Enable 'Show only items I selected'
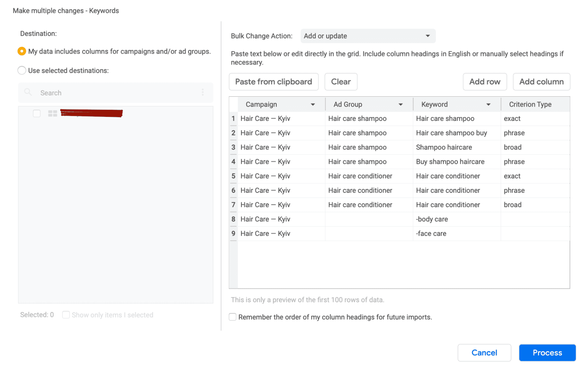588x375 pixels. click(x=66, y=315)
